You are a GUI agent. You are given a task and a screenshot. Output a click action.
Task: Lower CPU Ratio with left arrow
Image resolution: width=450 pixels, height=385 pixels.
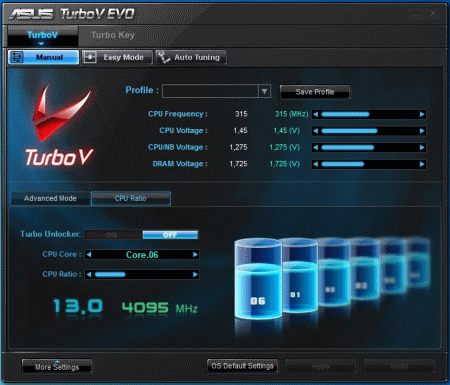(x=89, y=274)
